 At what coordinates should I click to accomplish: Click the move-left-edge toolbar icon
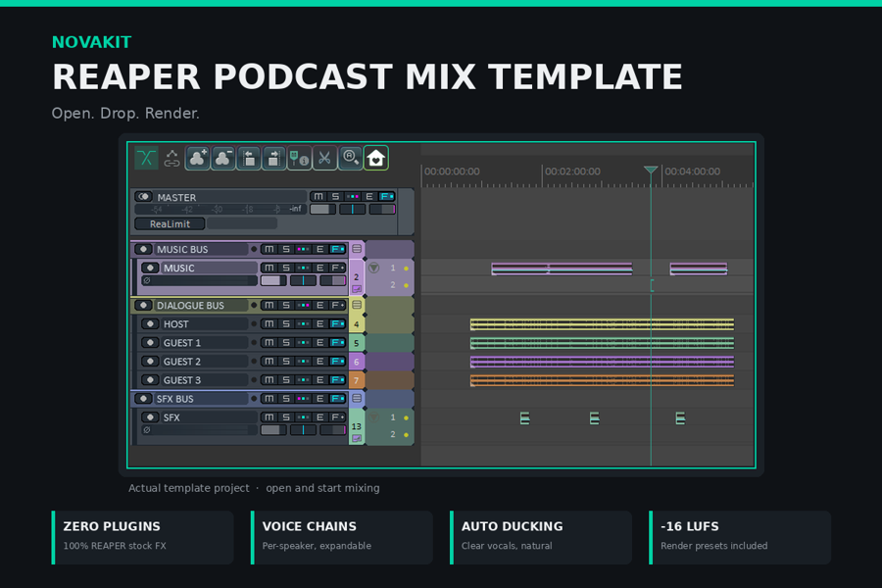(249, 158)
